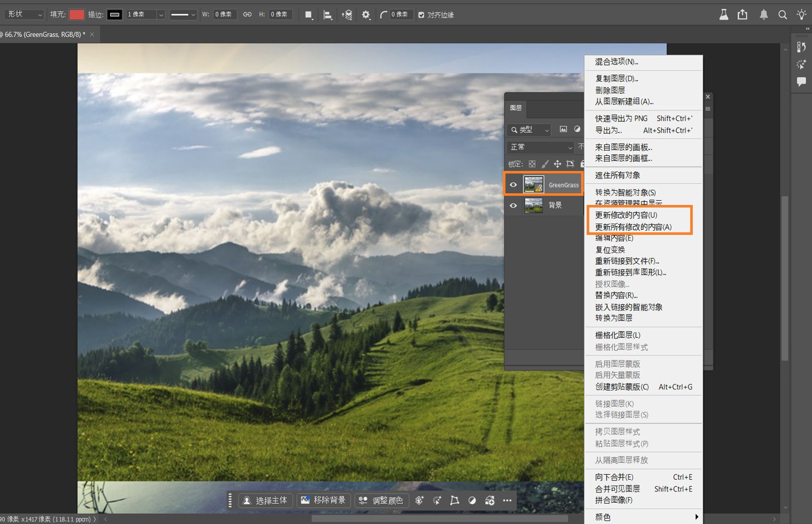
Task: Open the three-dots more options in contextual bar
Action: tap(507, 501)
